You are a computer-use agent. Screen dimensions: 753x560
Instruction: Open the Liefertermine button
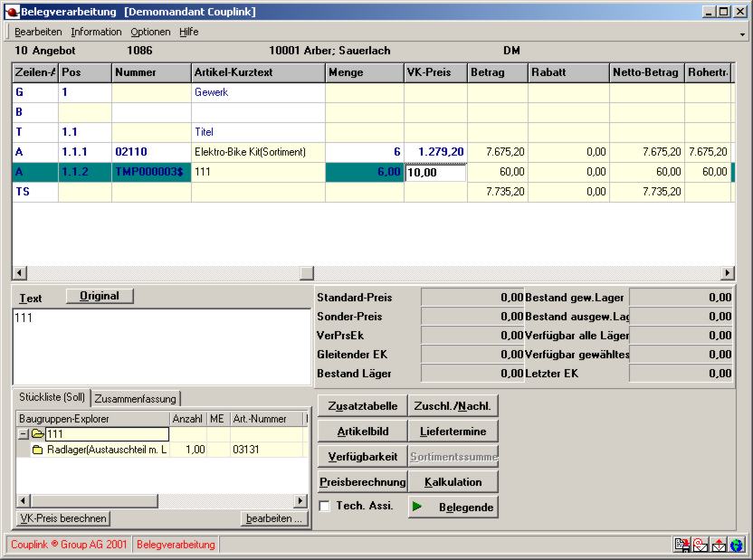[x=453, y=432]
